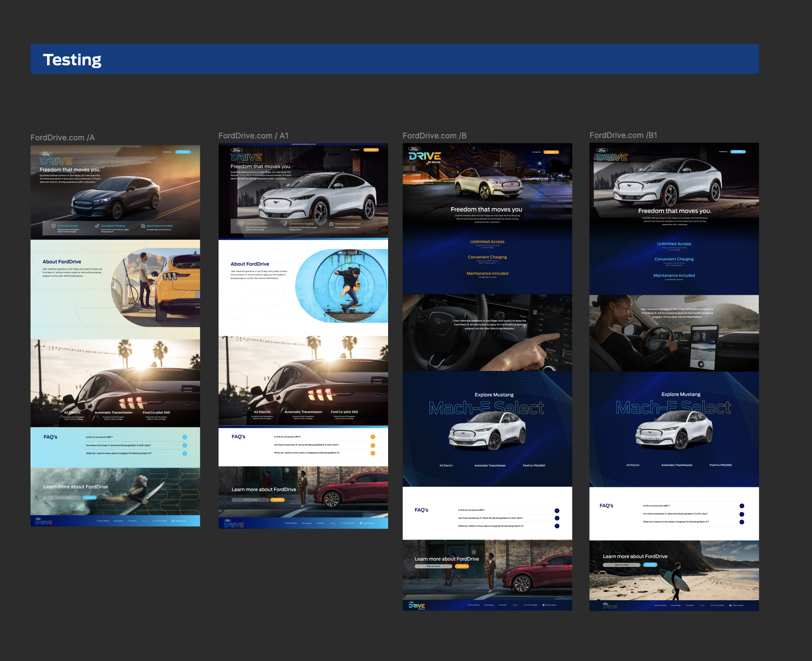The width and height of the screenshot is (812, 661).
Task: Click the footer DRIVE logo in frame B
Action: [x=417, y=605]
